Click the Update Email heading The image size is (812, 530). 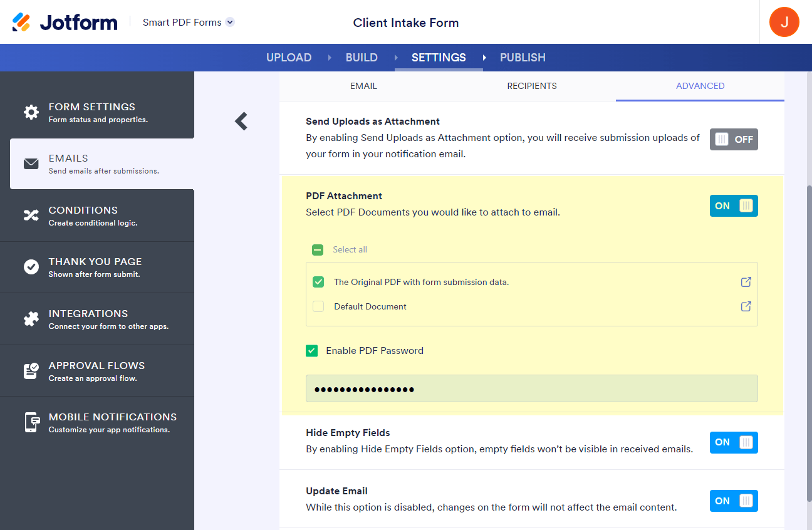pos(336,491)
